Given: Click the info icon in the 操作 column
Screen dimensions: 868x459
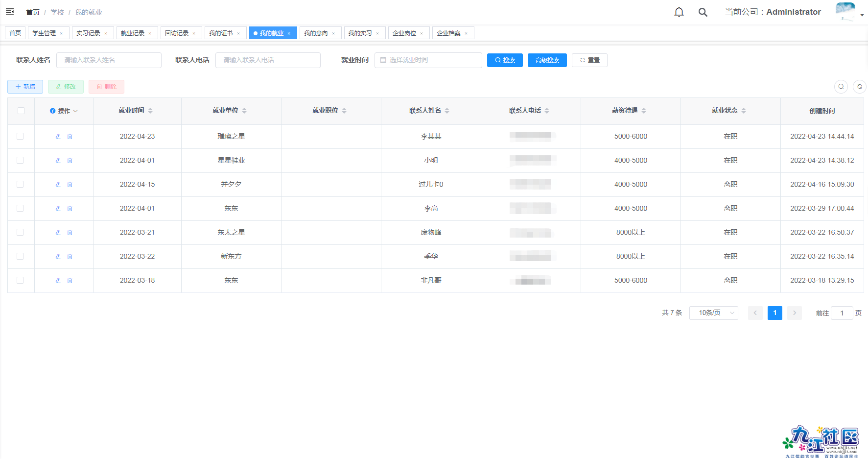Looking at the screenshot, I should point(52,110).
